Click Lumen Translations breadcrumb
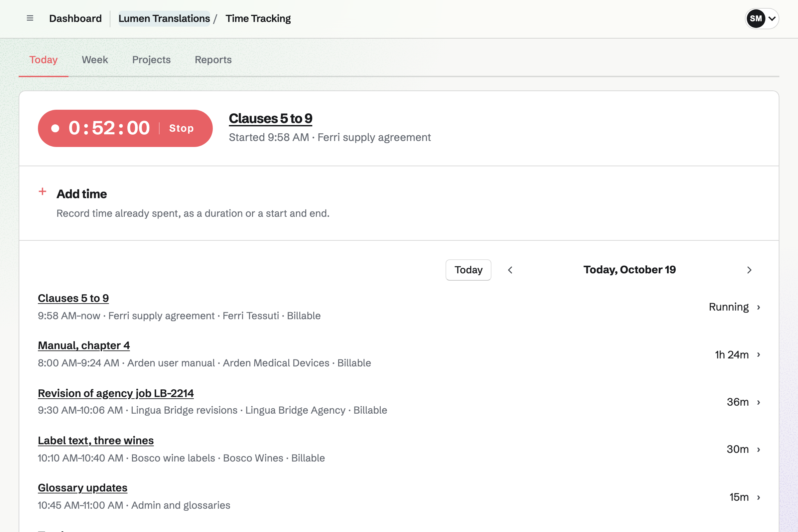The width and height of the screenshot is (798, 532). coord(164,18)
